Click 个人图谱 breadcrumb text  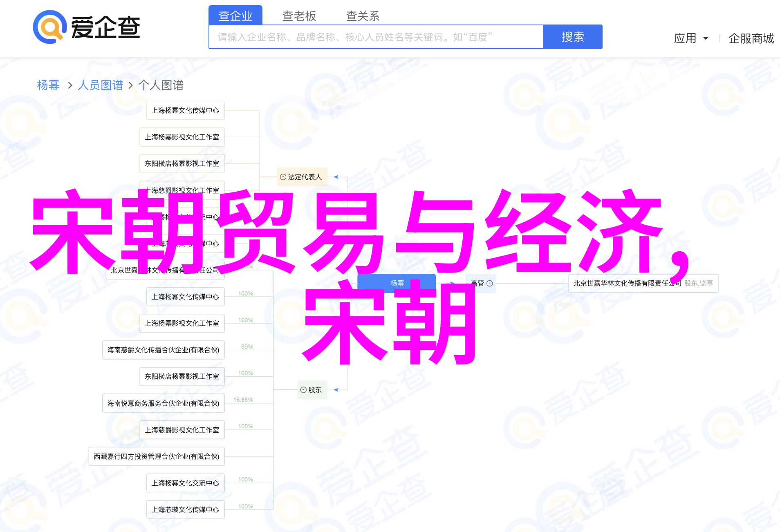(x=161, y=85)
